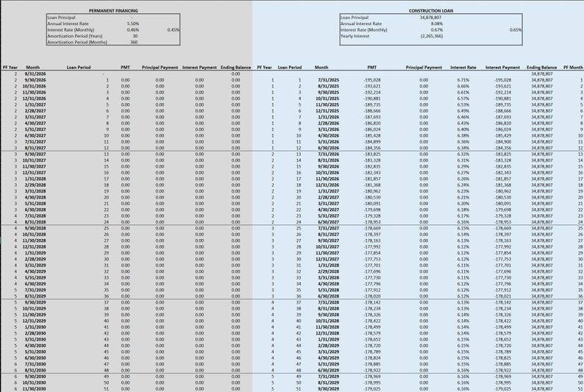The width and height of the screenshot is (584, 392).
Task: Click the "30" amortization years value
Action: pos(135,36)
